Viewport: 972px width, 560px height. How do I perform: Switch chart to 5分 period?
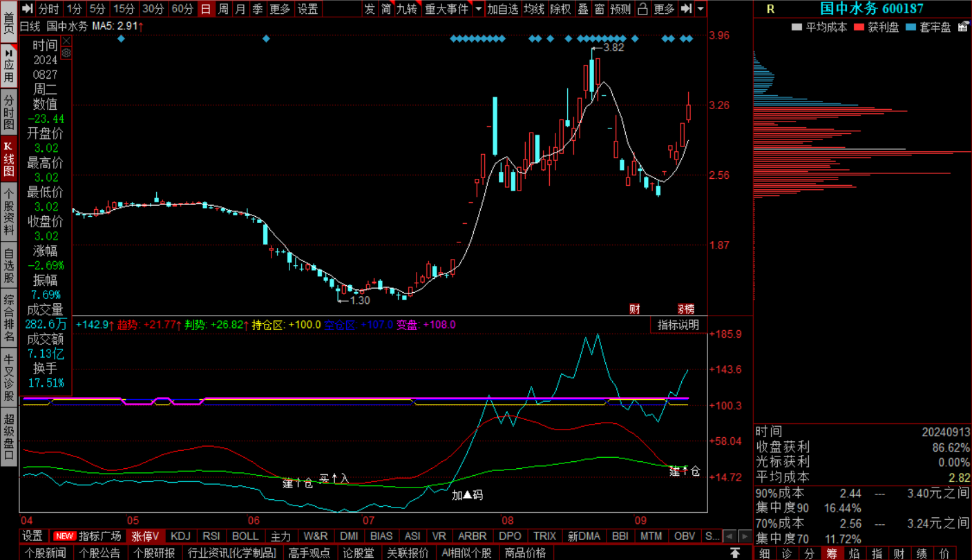98,9
